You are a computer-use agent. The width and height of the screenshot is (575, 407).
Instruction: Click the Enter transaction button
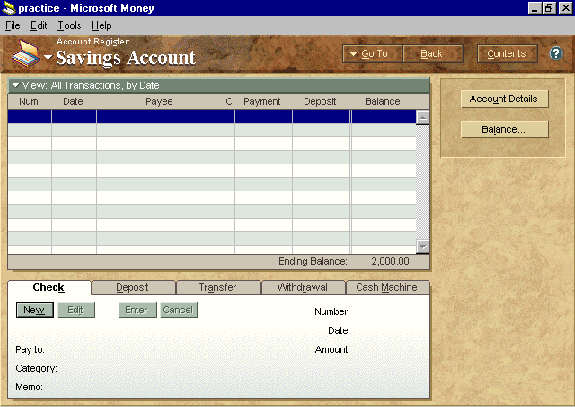(138, 310)
